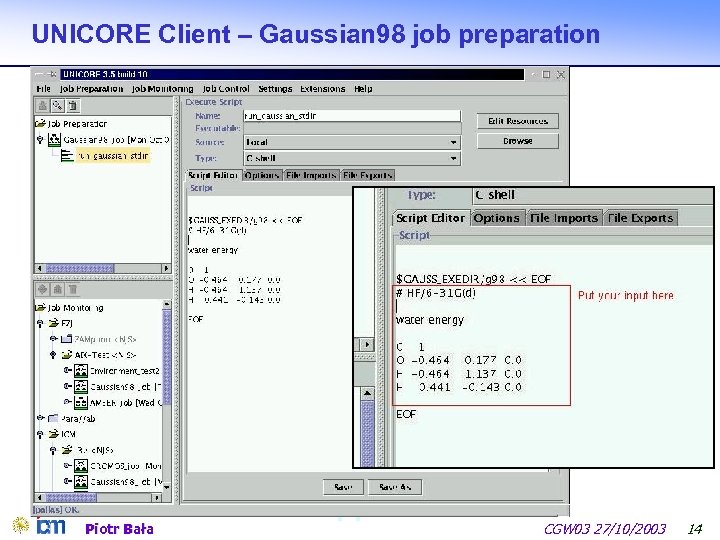
Task: Click the ICM folder icon
Action: [54, 434]
